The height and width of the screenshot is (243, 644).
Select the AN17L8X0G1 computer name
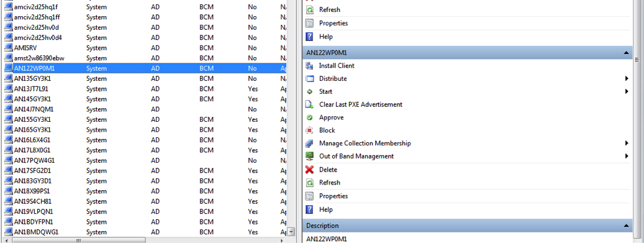click(x=32, y=150)
